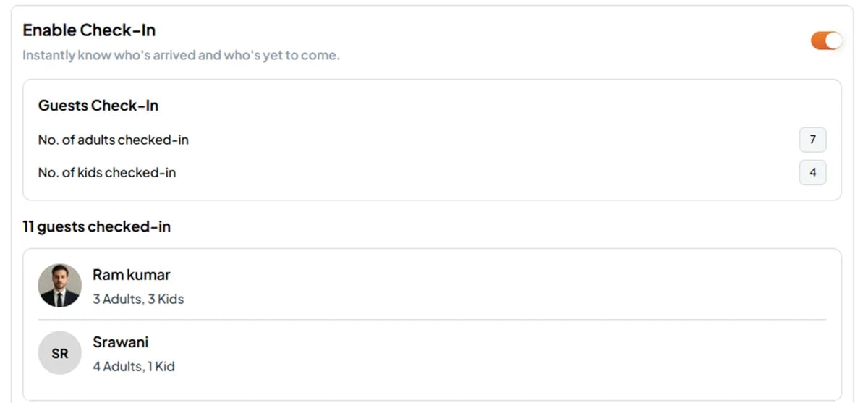
Task: Click the SR initials avatar
Action: 60,353
